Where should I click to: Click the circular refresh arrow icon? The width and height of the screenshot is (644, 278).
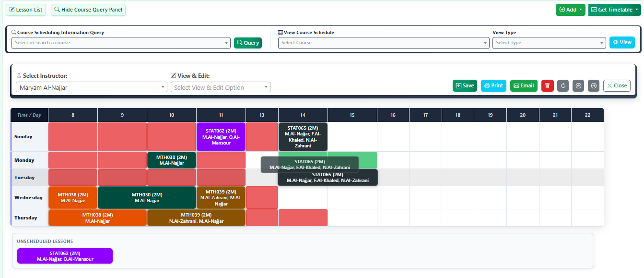tap(563, 85)
